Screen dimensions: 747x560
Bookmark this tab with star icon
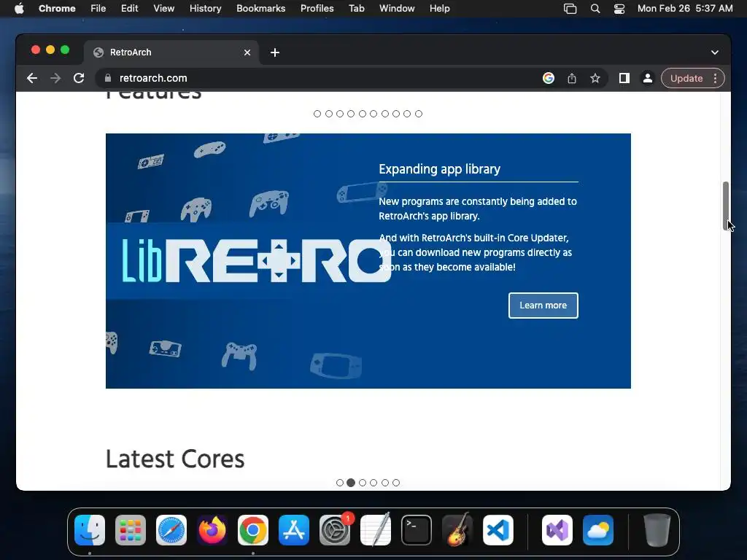595,78
